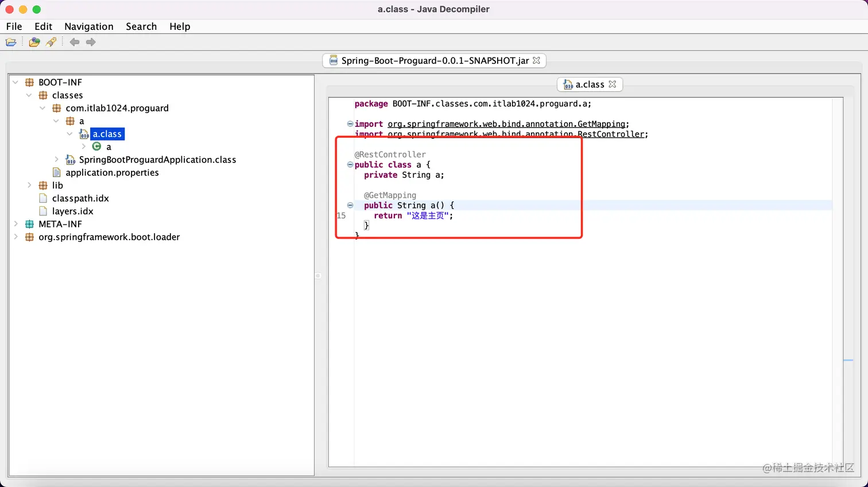Click the a.class file icon in tree
This screenshot has height=487, width=868.
point(84,134)
